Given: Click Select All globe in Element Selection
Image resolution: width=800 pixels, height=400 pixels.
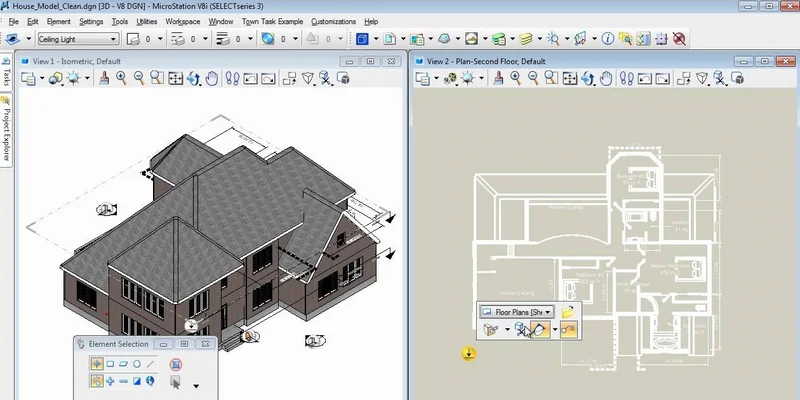Looking at the screenshot, I should tap(150, 381).
